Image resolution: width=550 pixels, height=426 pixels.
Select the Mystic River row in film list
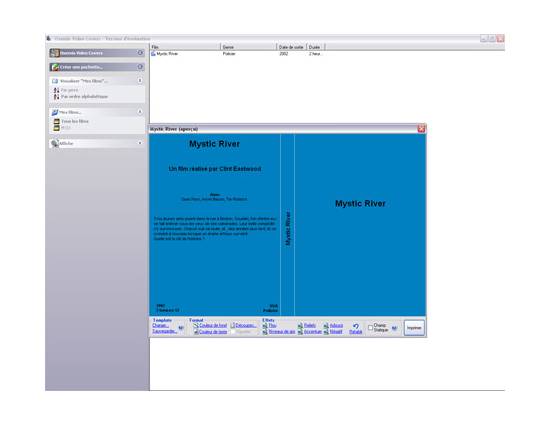coord(237,54)
